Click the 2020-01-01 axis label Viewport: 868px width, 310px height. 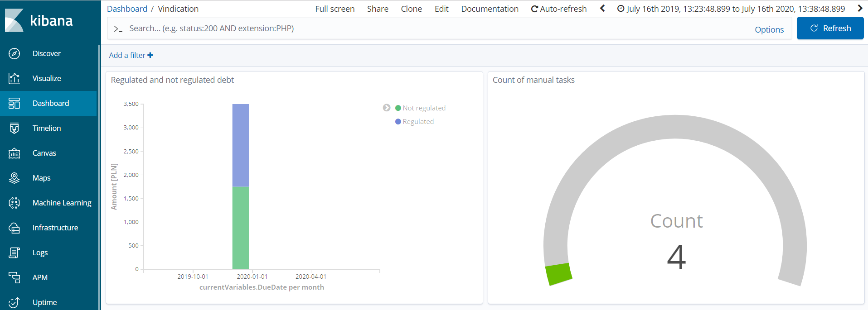252,277
